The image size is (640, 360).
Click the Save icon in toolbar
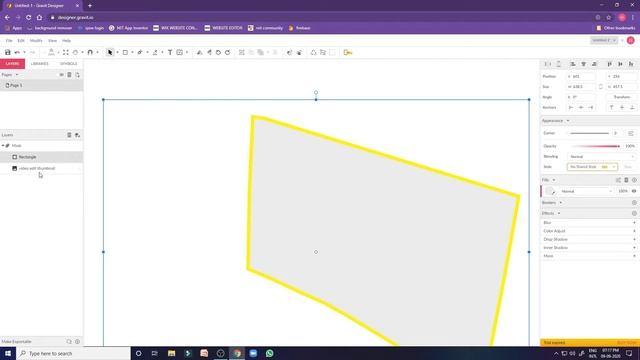coord(7,52)
